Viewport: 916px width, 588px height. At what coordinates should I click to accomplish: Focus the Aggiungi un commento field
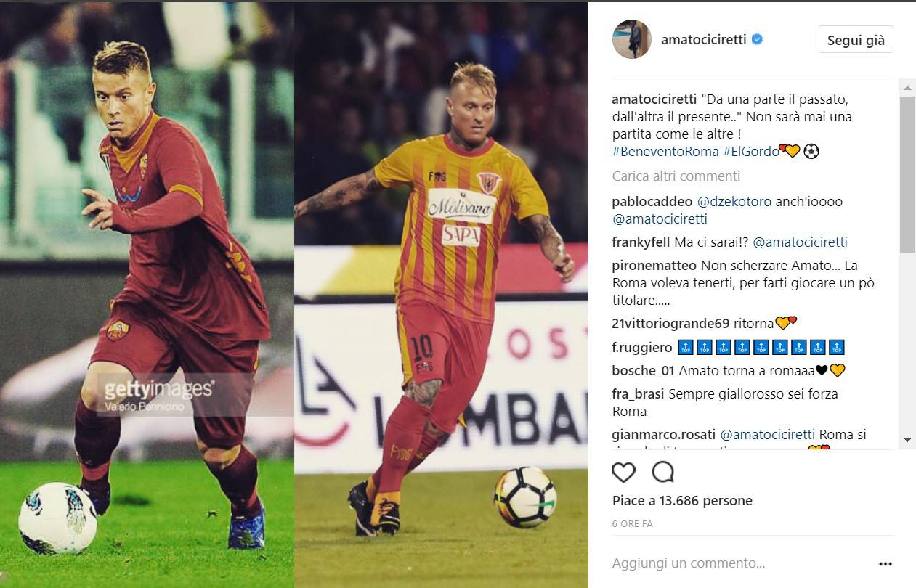point(739,563)
